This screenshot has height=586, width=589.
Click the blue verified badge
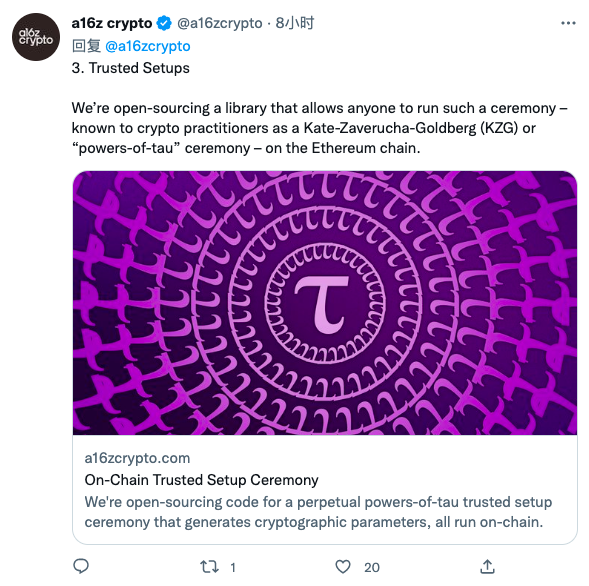[164, 23]
